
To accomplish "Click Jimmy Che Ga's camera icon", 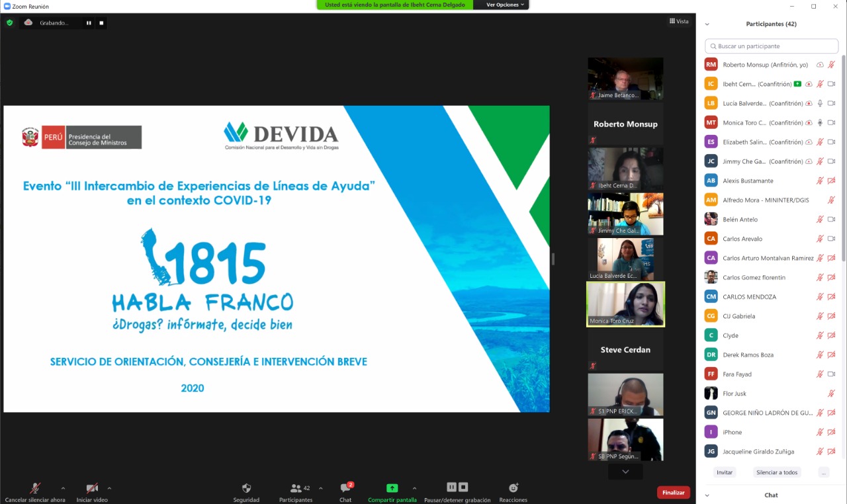I will [x=832, y=161].
